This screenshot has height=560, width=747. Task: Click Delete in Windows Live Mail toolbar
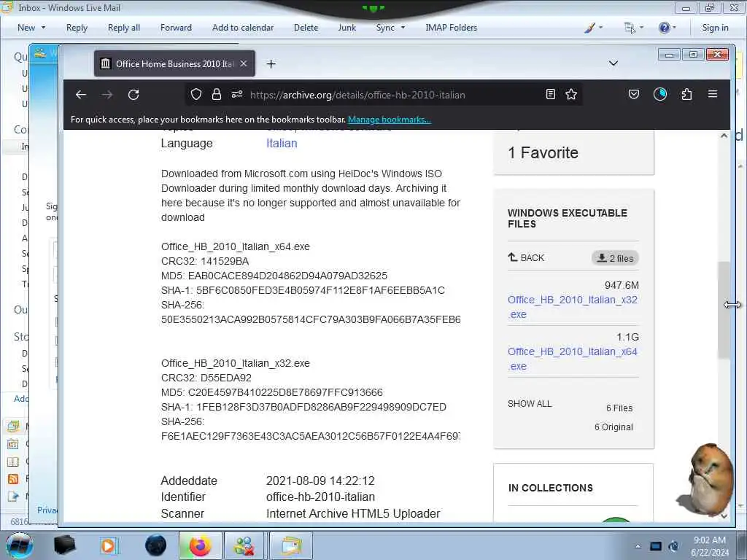click(306, 28)
